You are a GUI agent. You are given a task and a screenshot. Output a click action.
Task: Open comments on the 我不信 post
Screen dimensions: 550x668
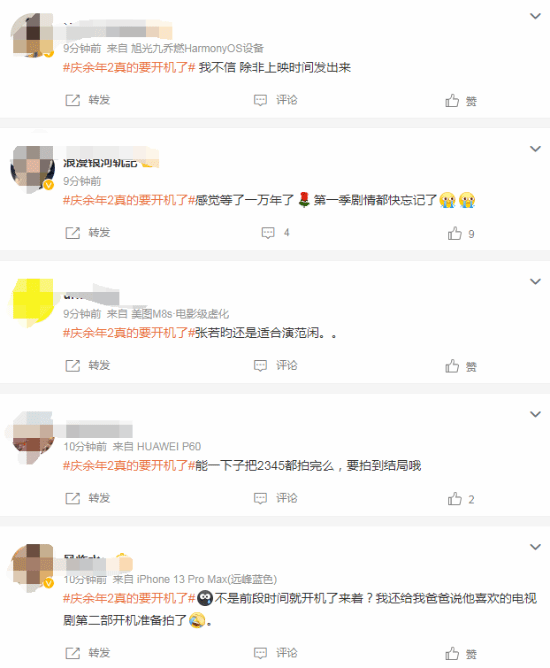(275, 100)
